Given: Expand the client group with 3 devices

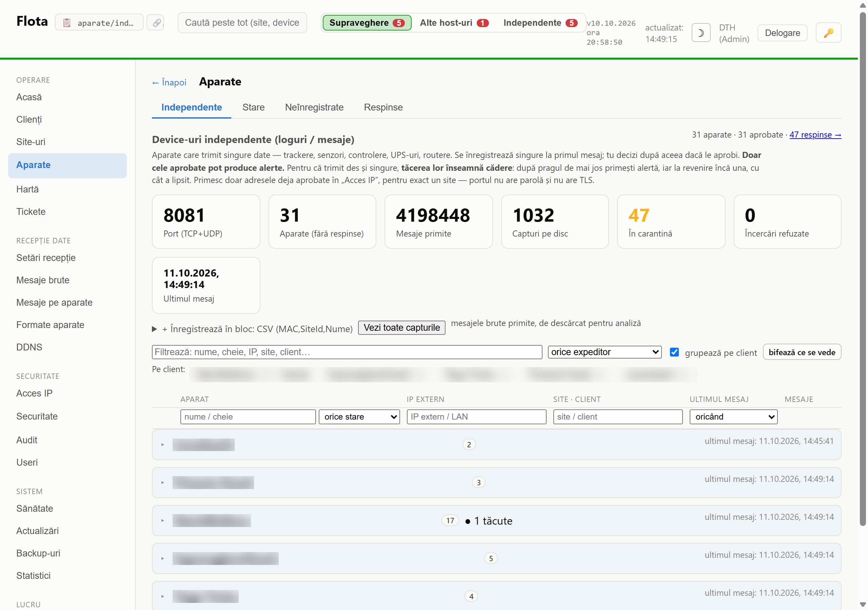Looking at the screenshot, I should (496, 483).
